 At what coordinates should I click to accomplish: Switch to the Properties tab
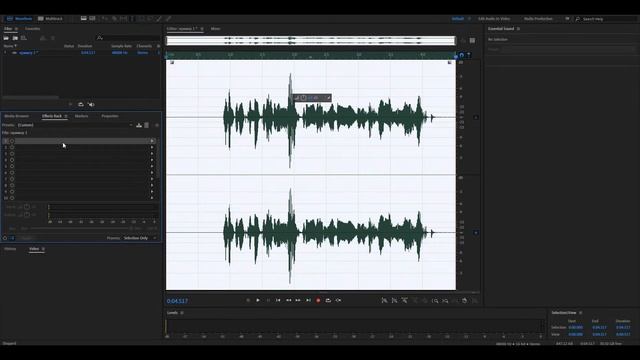[110, 116]
